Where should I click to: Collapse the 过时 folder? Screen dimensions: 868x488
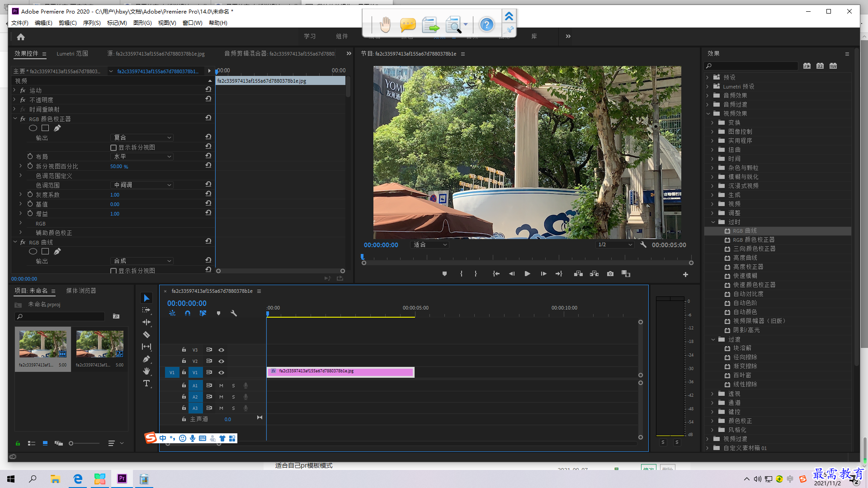[712, 222]
